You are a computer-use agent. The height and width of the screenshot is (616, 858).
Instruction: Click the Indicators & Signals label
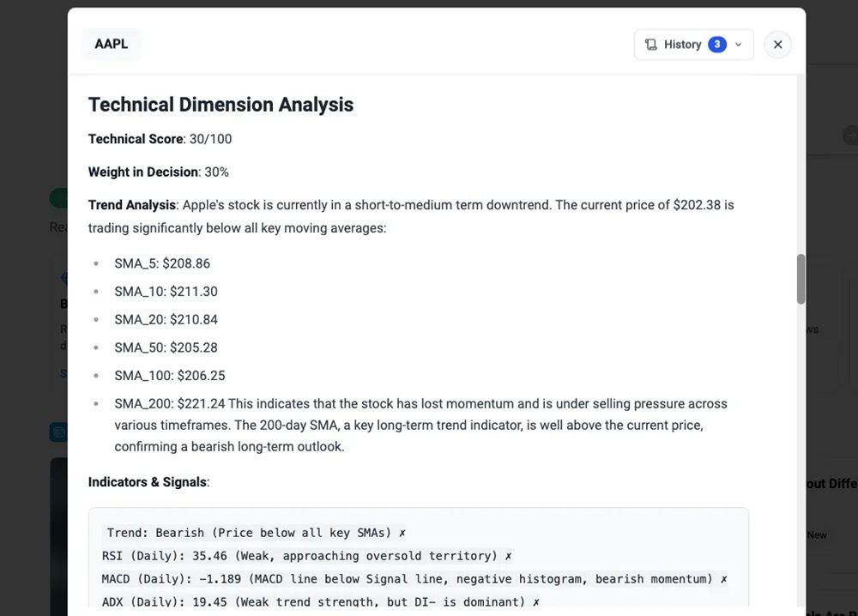(x=148, y=482)
